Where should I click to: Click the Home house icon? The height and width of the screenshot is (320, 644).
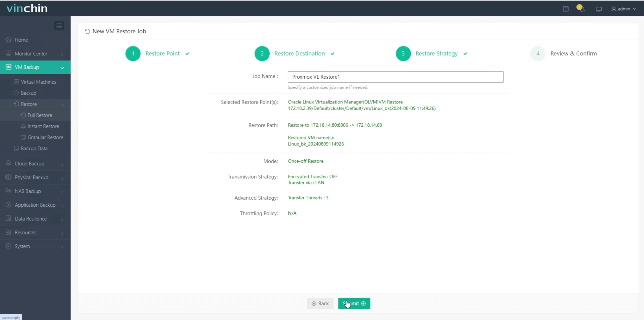(8, 40)
